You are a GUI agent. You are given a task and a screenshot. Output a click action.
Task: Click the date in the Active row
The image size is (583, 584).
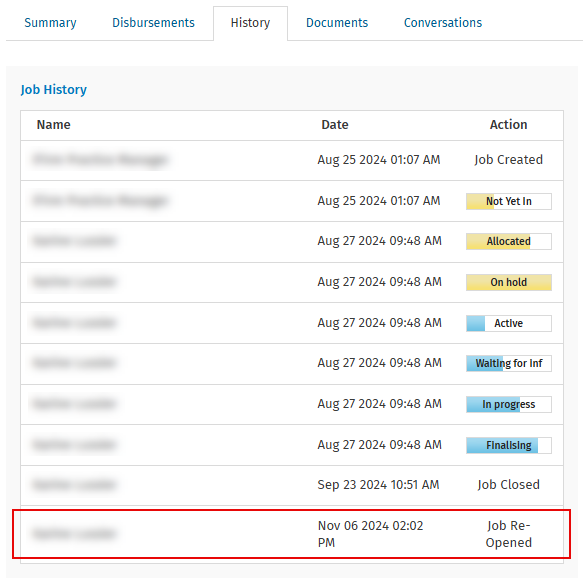click(380, 323)
